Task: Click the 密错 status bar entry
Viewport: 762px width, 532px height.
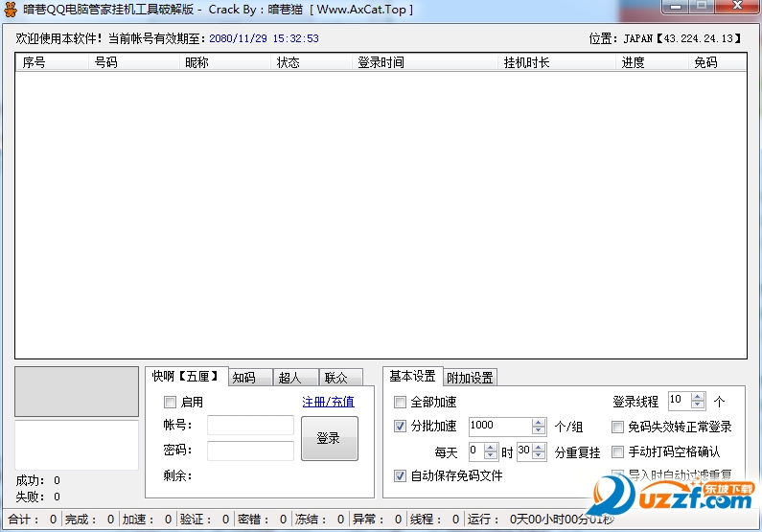Action: pos(263,520)
